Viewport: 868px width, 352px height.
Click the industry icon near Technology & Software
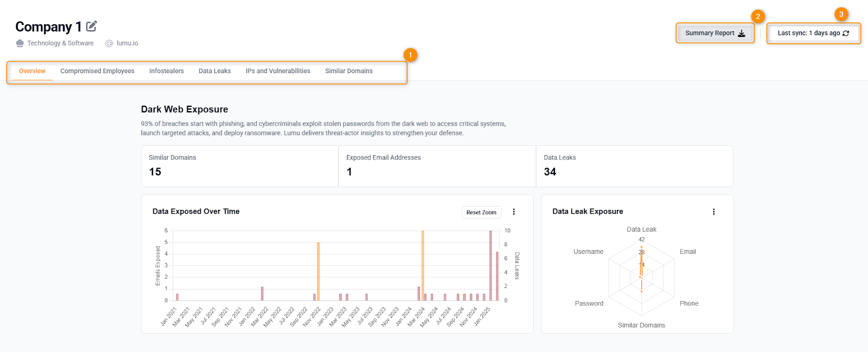(x=20, y=43)
